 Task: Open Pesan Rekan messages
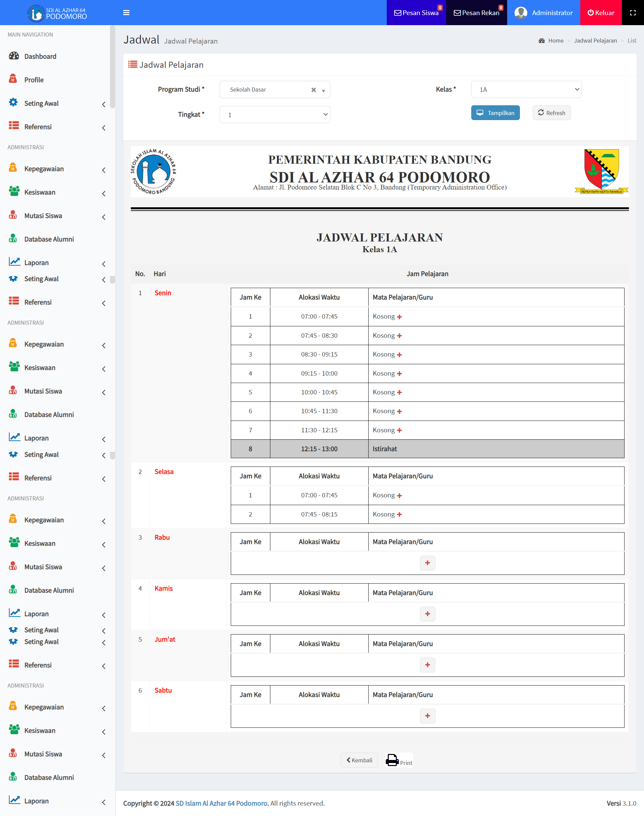pos(476,13)
